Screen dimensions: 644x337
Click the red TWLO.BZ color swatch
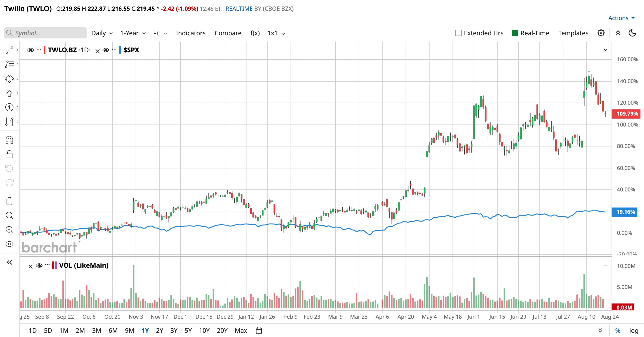pyautogui.click(x=45, y=50)
